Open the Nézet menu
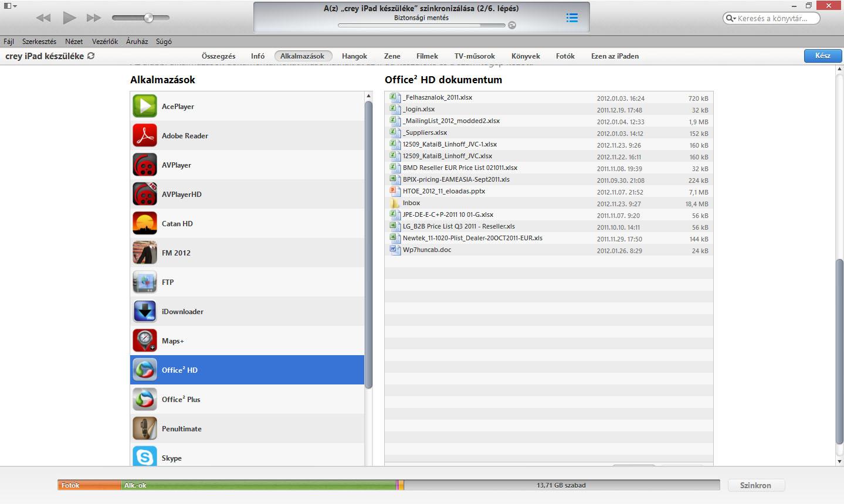The image size is (844, 504). pos(74,42)
